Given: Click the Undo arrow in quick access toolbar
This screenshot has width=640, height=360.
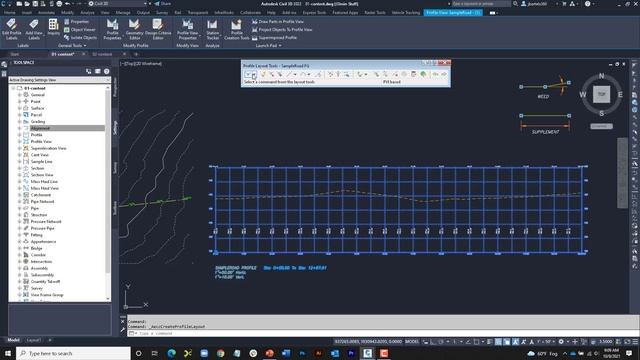Looking at the screenshot, I should 68,4.
